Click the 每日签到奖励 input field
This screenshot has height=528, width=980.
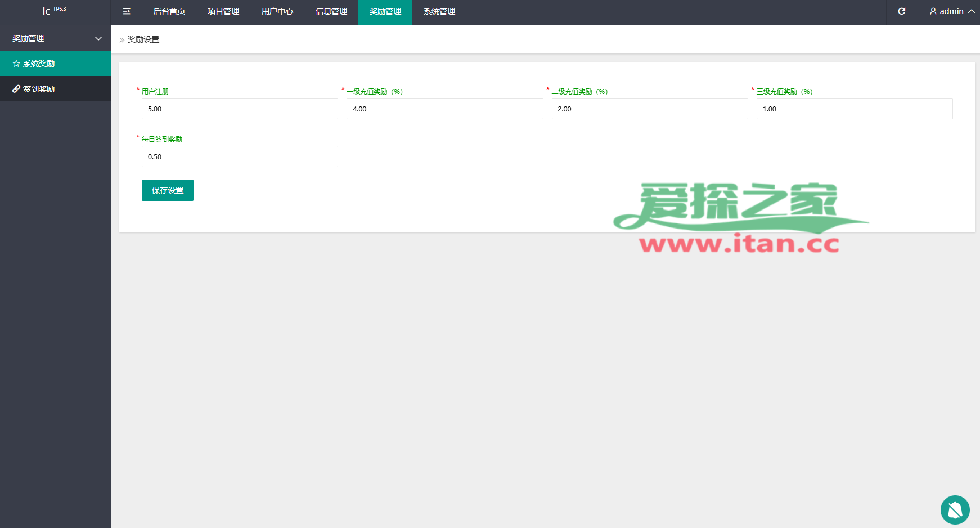pos(240,156)
